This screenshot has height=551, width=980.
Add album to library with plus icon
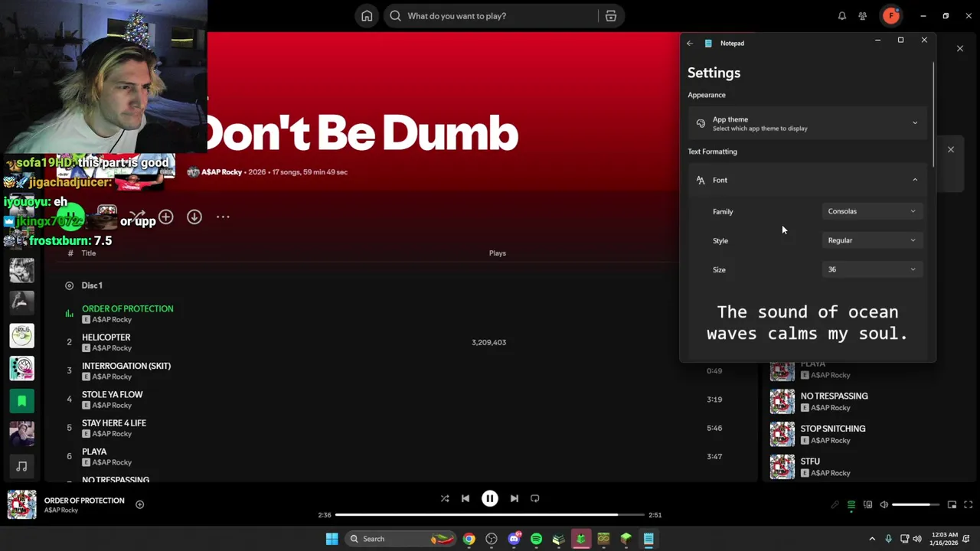pos(166,217)
